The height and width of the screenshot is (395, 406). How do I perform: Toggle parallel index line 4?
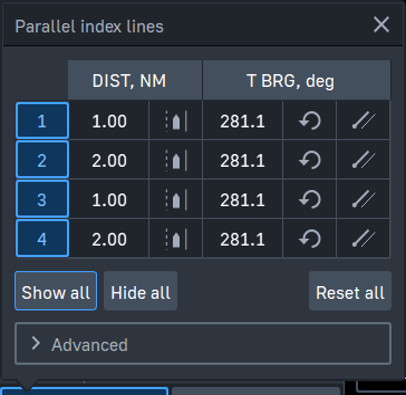tap(42, 238)
